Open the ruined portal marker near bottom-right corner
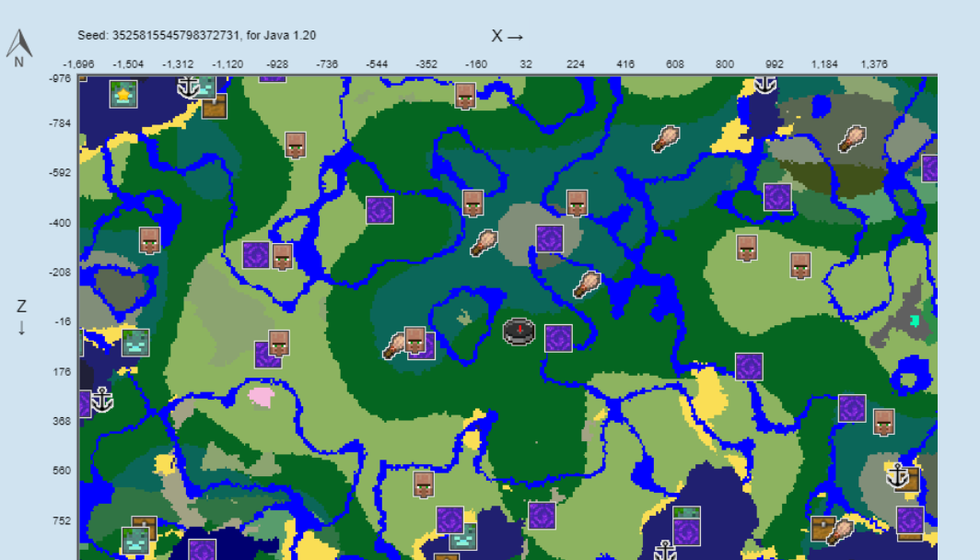 [x=911, y=521]
